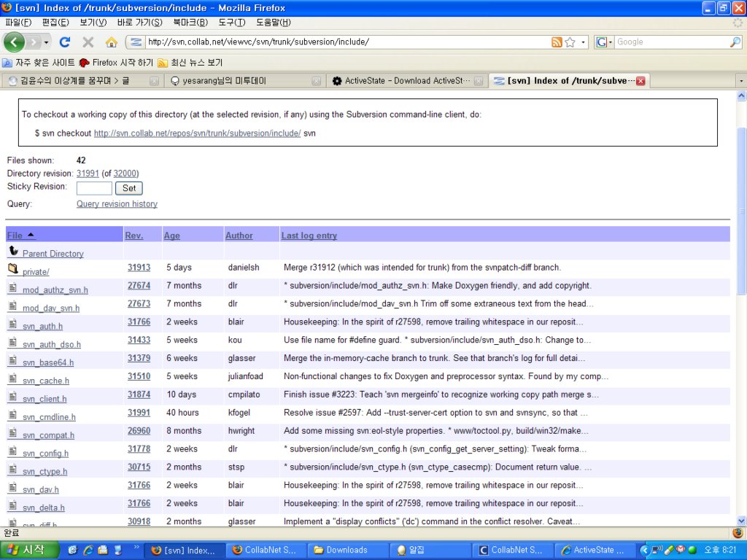
Task: Click the RSS feed icon in address bar
Action: click(557, 42)
